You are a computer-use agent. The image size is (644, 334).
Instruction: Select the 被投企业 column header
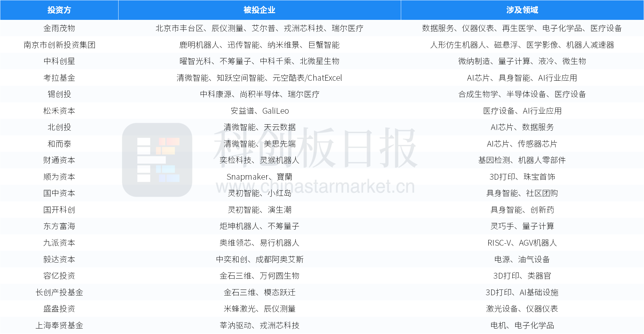pyautogui.click(x=260, y=10)
